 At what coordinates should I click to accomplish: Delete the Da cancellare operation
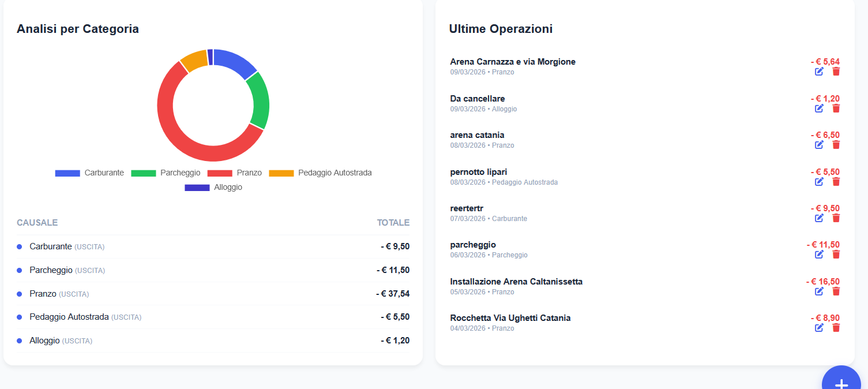836,109
